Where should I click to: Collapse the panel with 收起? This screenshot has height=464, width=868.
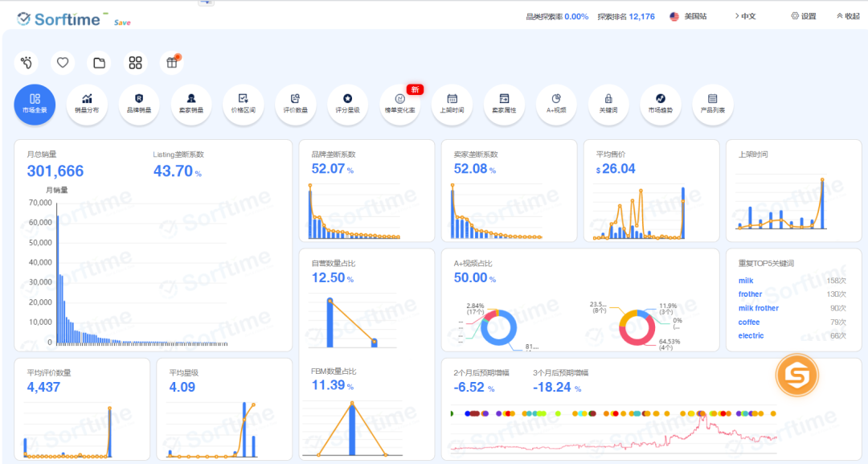848,17
